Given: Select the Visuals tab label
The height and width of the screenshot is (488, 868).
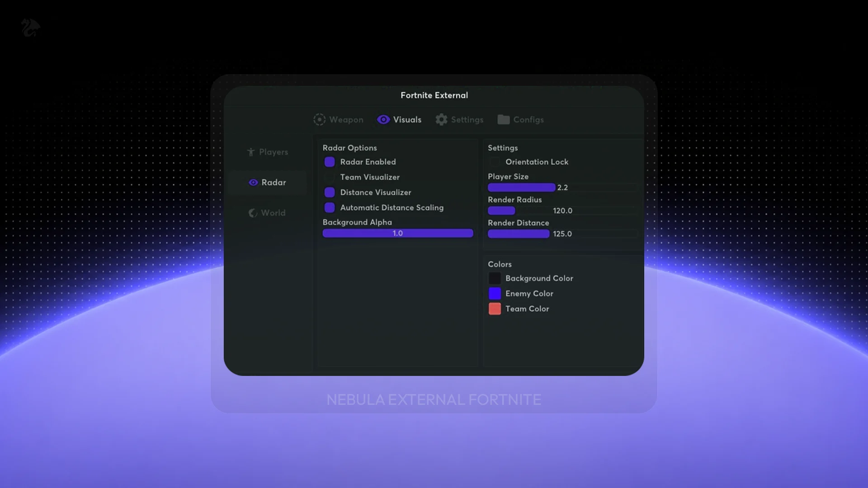Looking at the screenshot, I should (407, 119).
